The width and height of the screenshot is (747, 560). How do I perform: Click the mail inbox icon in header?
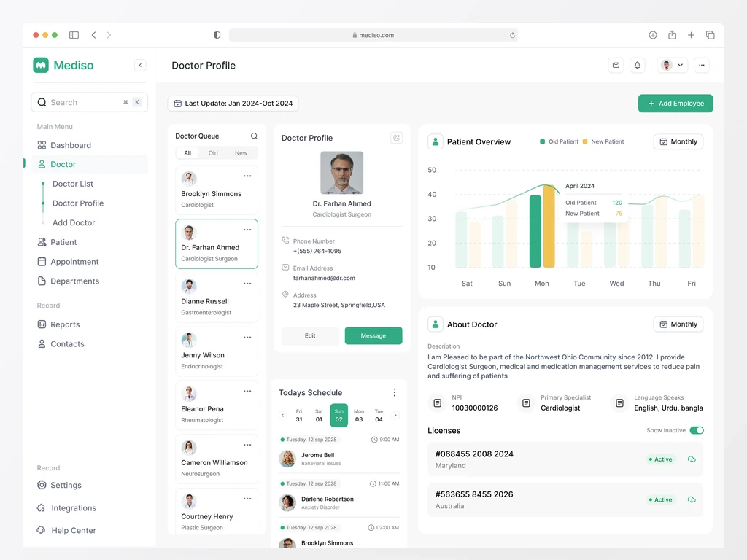pos(616,65)
